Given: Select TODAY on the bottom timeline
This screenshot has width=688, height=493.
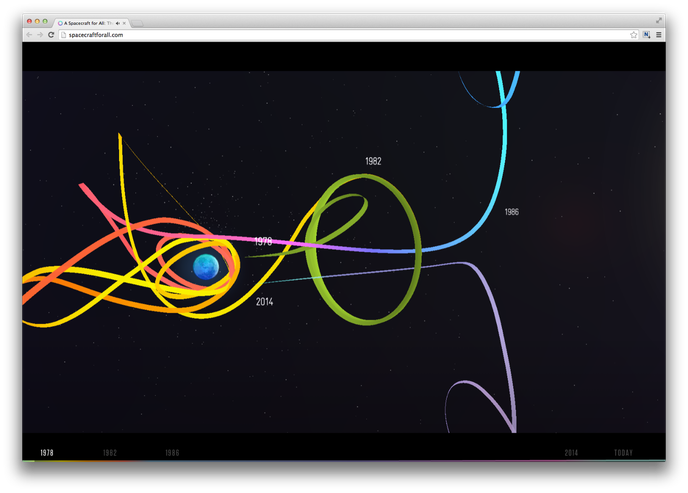Looking at the screenshot, I should pos(623,453).
